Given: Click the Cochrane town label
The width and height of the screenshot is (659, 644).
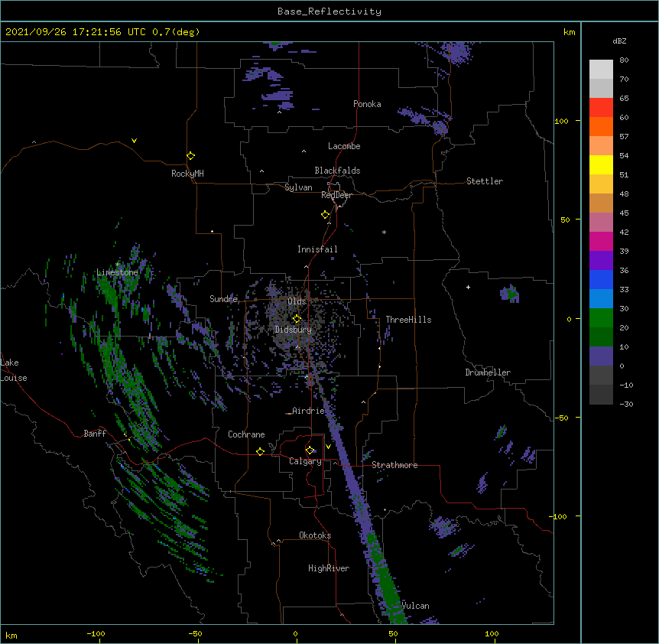Looking at the screenshot, I should point(246,434).
